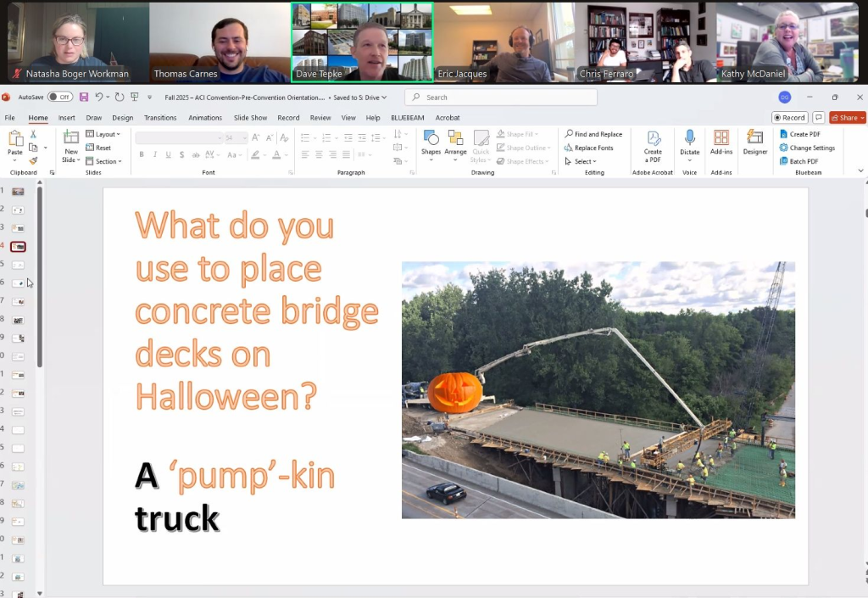This screenshot has height=598, width=868.
Task: Open the Select dropdown in Editing
Action: pos(584,161)
